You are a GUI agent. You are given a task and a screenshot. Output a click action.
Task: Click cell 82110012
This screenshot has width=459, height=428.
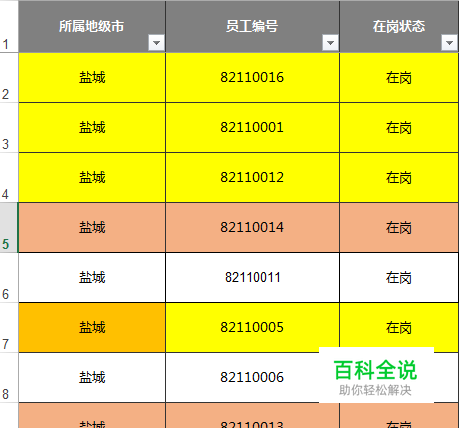pos(252,178)
